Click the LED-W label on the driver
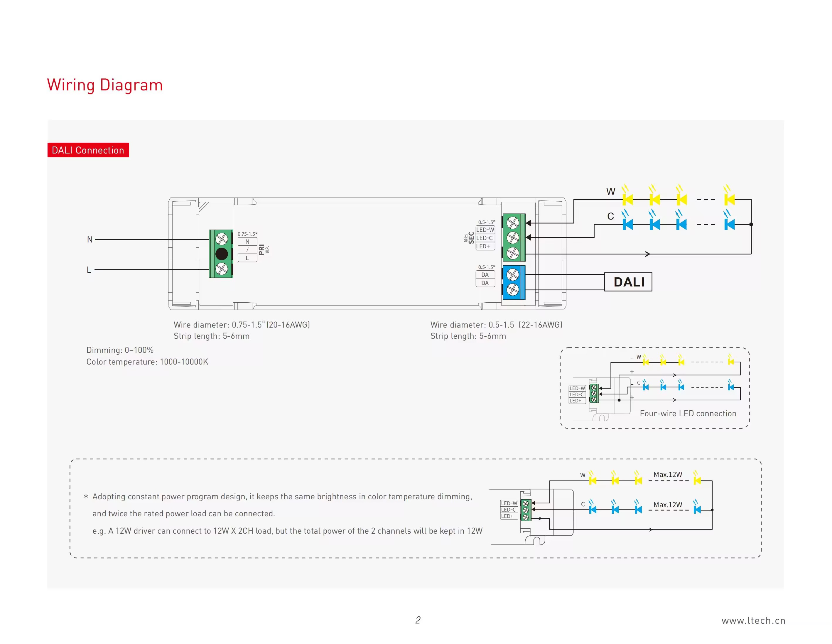 485,230
